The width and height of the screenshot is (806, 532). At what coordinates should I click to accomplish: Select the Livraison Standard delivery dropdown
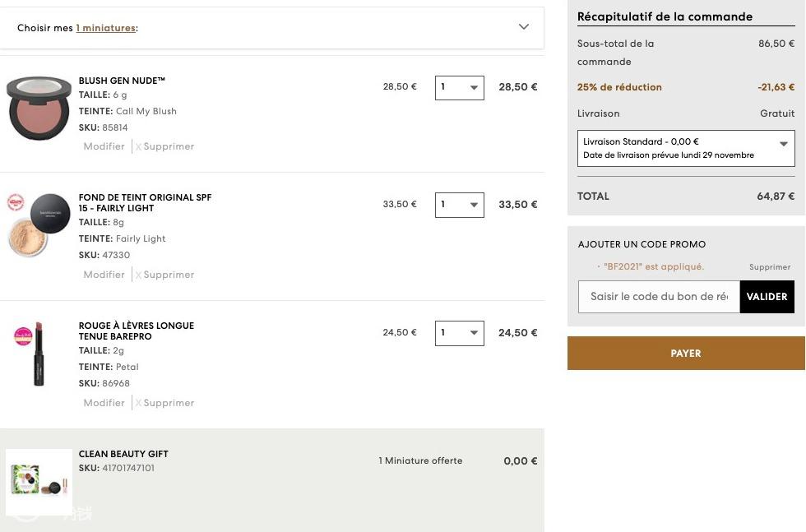click(x=686, y=148)
